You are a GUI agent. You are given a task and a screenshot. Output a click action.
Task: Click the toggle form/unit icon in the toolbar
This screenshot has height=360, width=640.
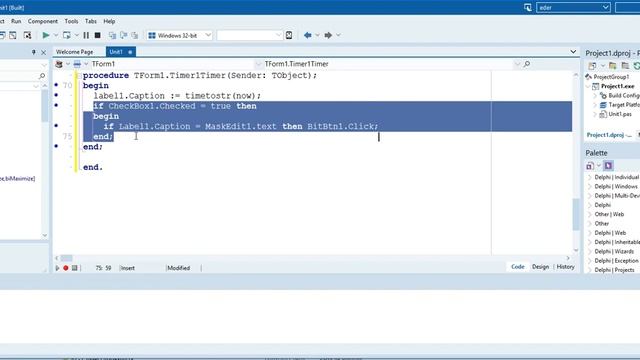pos(13,36)
